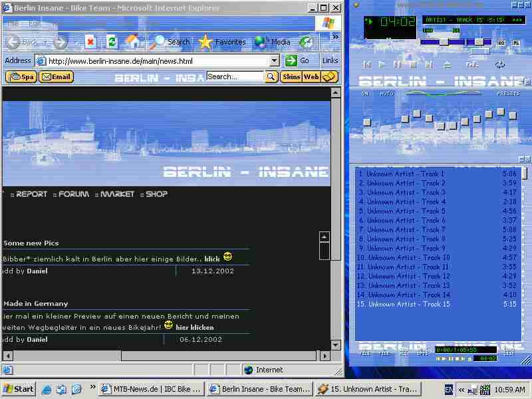Toggle the equalizer ON button

pos(365,93)
